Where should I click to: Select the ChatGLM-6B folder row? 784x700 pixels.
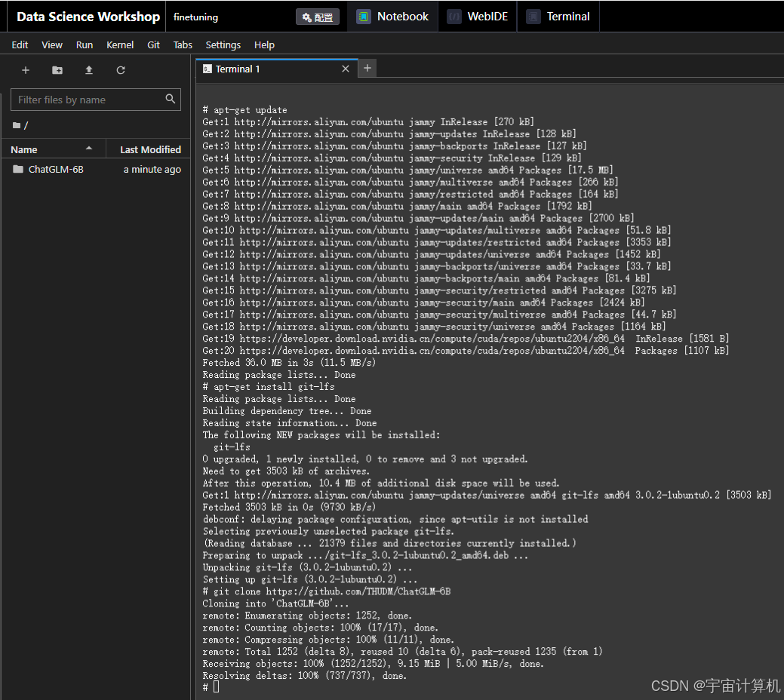pyautogui.click(x=96, y=170)
